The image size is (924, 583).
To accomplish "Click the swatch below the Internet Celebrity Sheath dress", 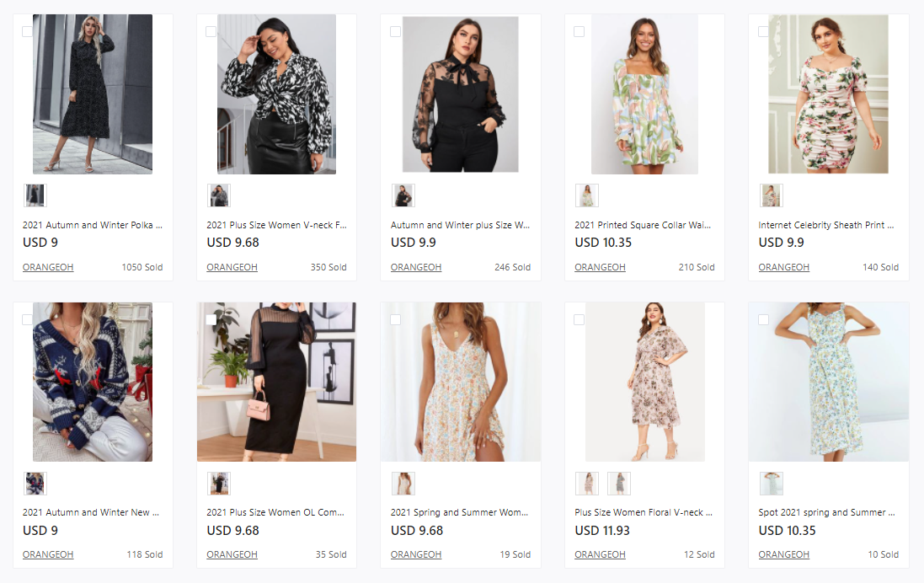I will pyautogui.click(x=771, y=195).
